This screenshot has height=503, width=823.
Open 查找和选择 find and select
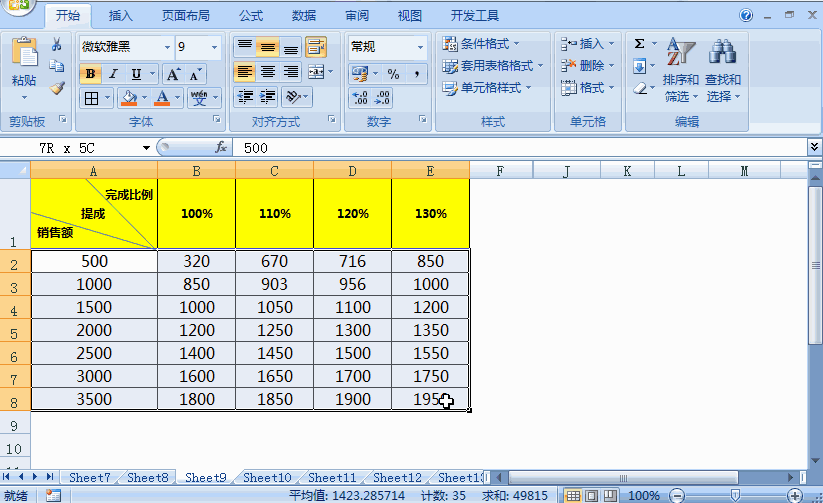(723, 69)
